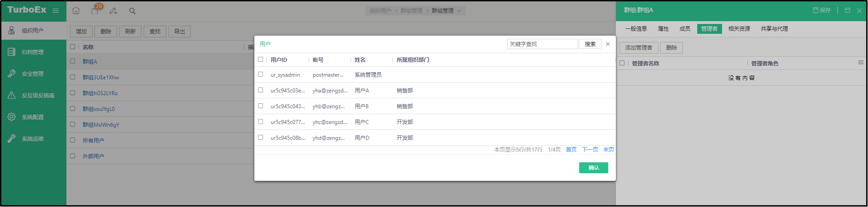Image resolution: width=868 pixels, height=207 pixels.
Task: Open the column menu icon in 管理者 panel
Action: (x=861, y=63)
